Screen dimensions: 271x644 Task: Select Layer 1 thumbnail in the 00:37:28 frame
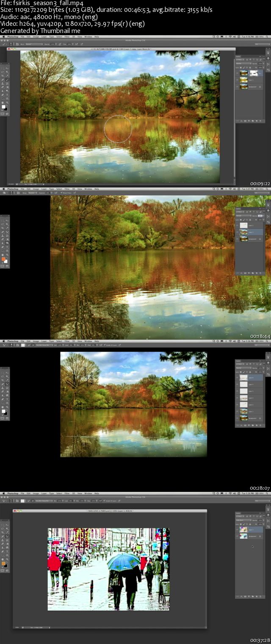coord(244,529)
